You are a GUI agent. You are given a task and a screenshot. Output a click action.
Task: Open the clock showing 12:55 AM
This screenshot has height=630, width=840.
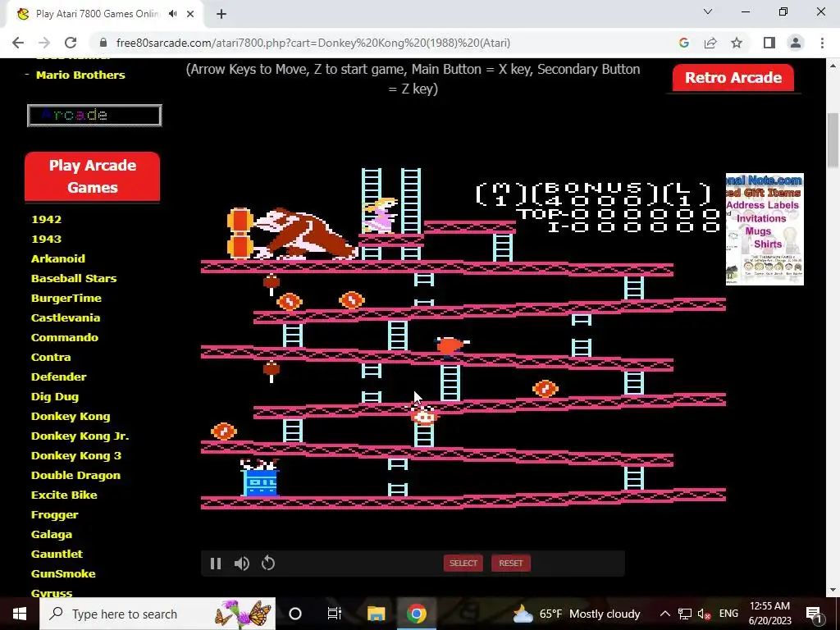point(769,614)
